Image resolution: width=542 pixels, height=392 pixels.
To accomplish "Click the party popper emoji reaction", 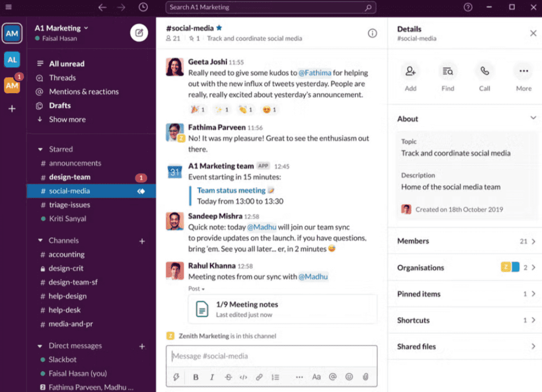I will coord(197,110).
